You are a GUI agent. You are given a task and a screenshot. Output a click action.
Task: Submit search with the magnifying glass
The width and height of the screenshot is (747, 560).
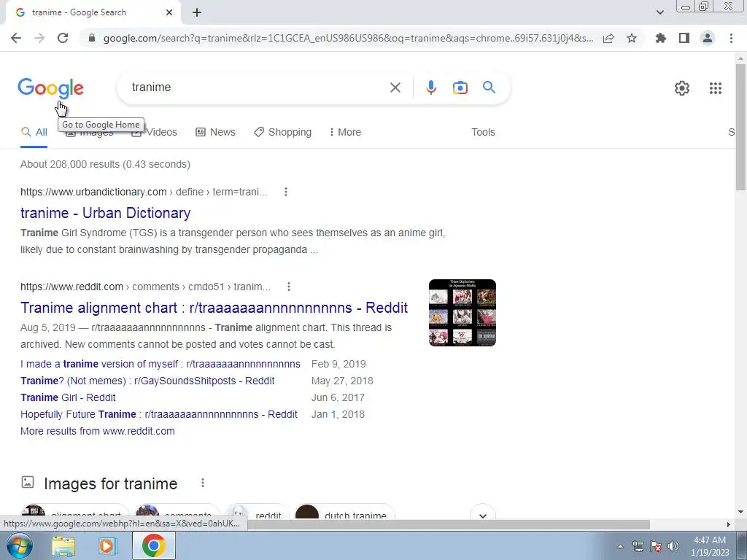coord(489,87)
